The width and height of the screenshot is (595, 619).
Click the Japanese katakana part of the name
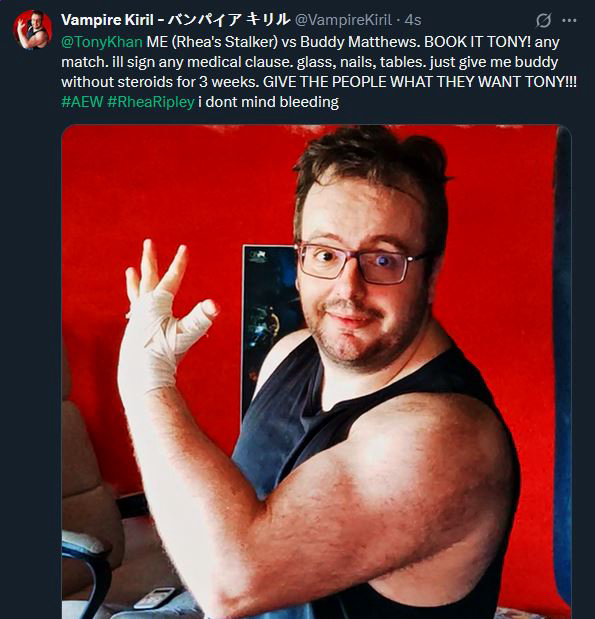coord(229,19)
